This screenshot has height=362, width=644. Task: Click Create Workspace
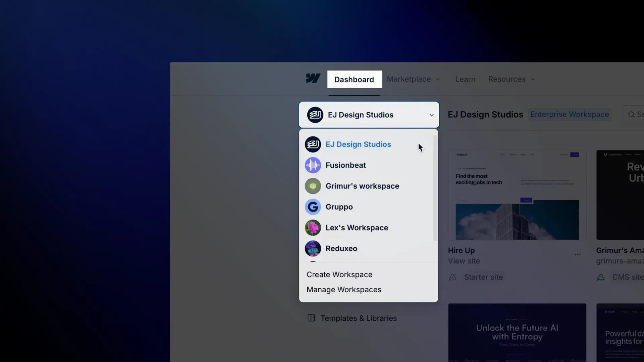pyautogui.click(x=339, y=274)
